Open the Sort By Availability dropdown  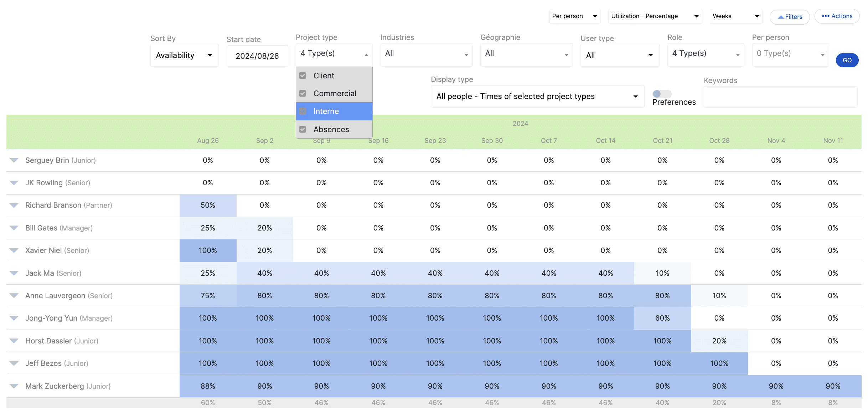point(184,55)
